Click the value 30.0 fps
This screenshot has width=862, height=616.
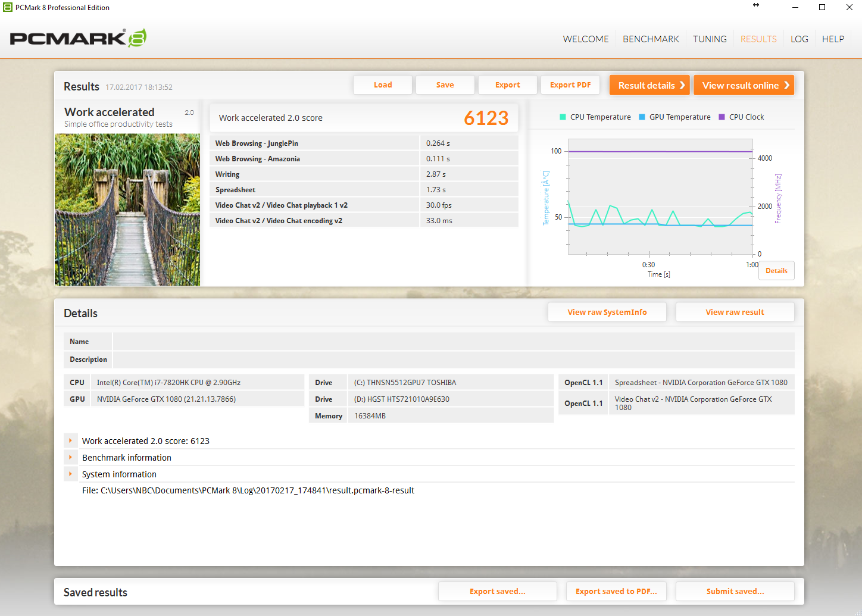click(x=439, y=205)
